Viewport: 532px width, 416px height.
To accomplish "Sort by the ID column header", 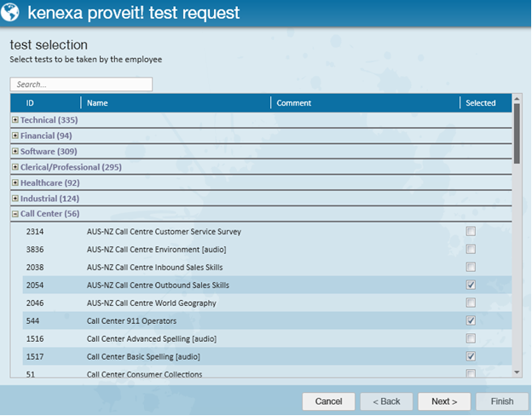I will coord(30,103).
